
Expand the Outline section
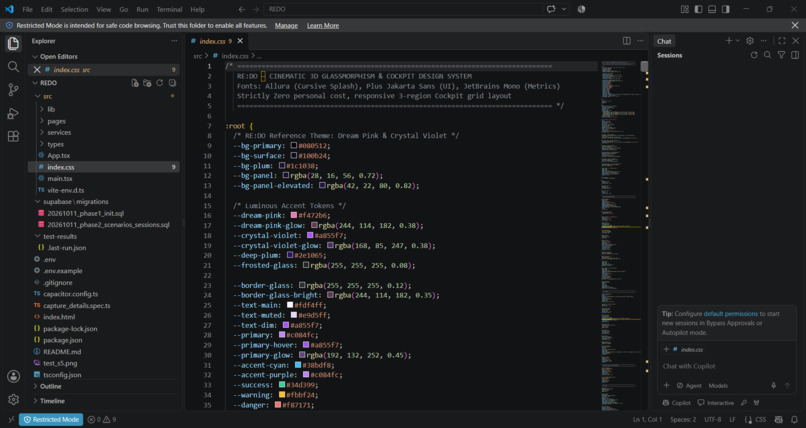point(35,386)
